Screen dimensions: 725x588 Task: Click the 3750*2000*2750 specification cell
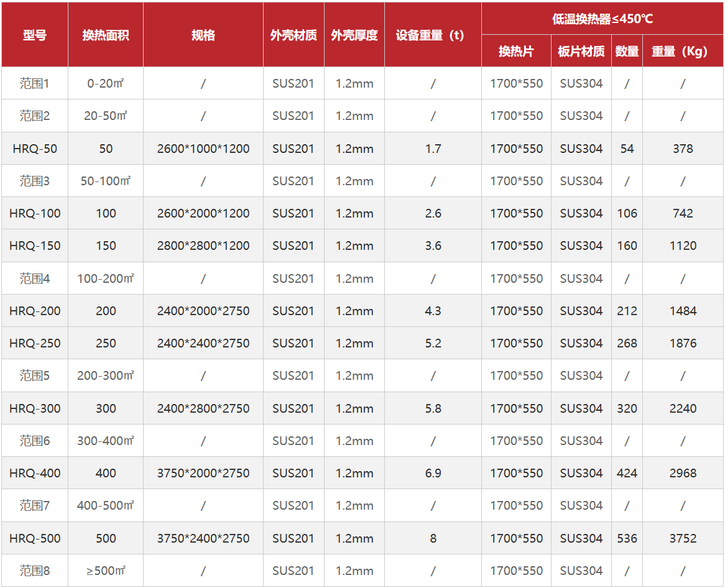point(203,473)
